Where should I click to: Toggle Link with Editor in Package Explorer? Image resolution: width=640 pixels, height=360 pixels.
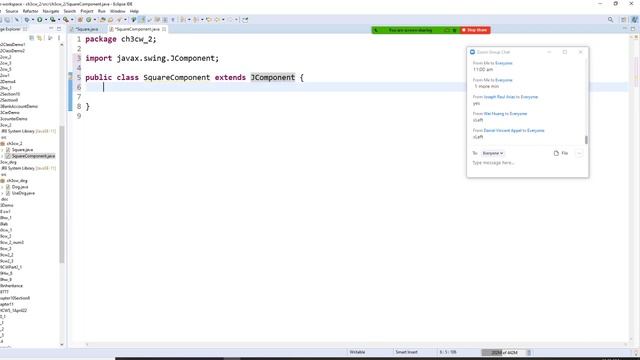click(40, 38)
